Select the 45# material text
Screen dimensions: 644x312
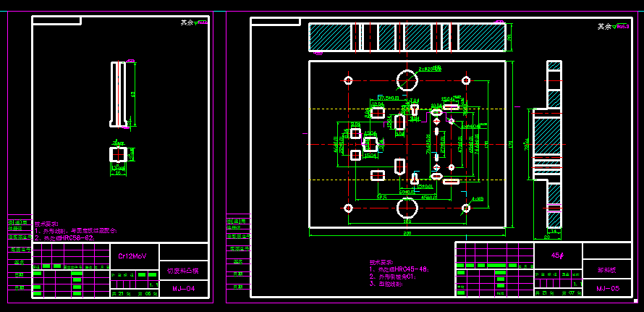557,255
